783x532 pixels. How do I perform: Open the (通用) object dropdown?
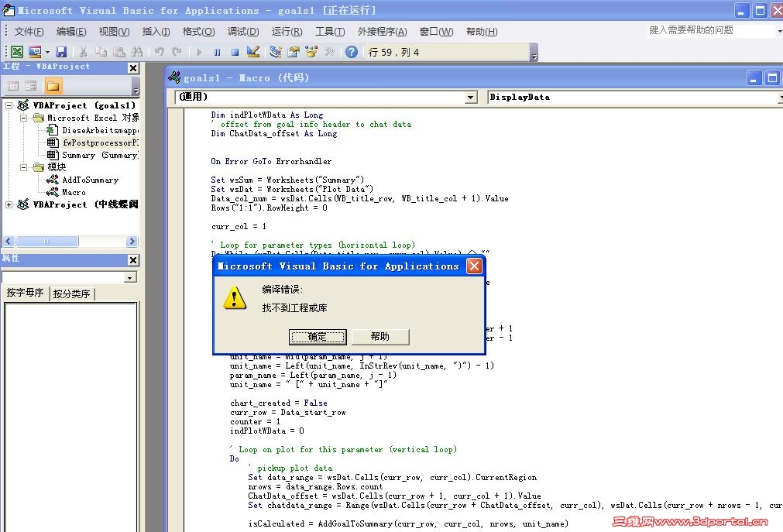click(x=470, y=98)
